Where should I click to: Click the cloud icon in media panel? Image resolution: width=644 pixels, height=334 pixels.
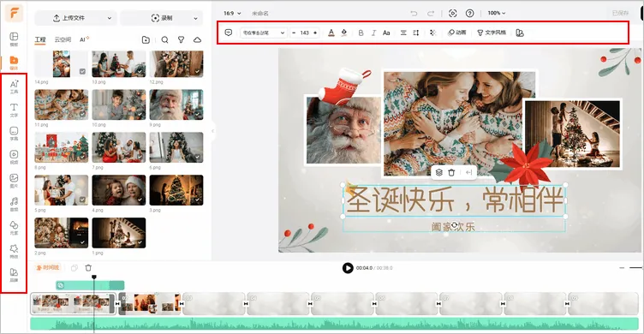197,39
